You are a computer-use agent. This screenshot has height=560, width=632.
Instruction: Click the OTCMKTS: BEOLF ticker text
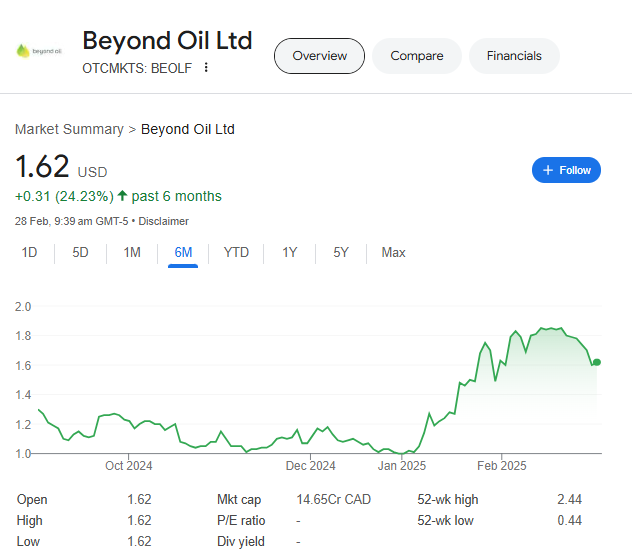137,68
